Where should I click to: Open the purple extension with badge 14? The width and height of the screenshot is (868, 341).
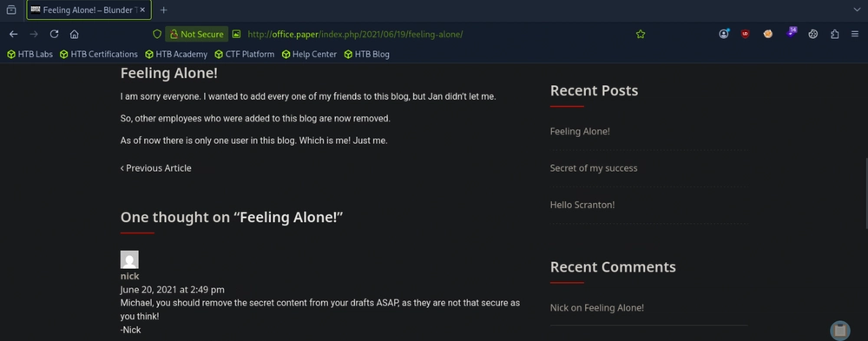pyautogui.click(x=791, y=33)
